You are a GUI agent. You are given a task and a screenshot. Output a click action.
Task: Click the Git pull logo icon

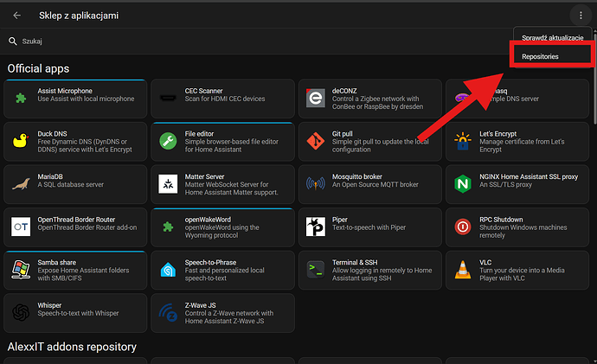pos(316,141)
